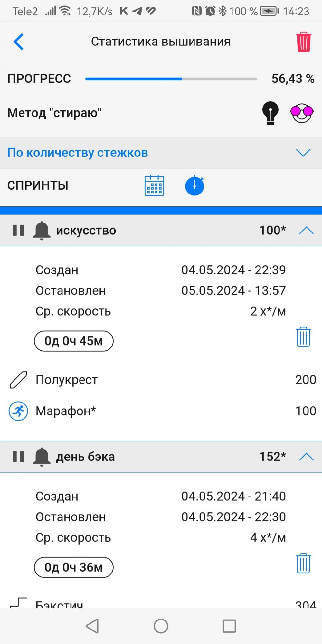Toggle pause on 'искусство' sprint
The height and width of the screenshot is (644, 322).
[x=18, y=231]
